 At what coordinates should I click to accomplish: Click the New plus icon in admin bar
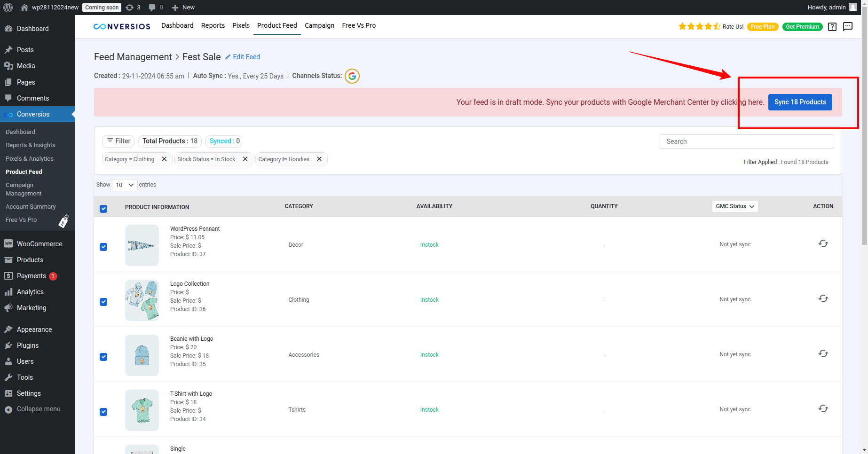(x=183, y=8)
